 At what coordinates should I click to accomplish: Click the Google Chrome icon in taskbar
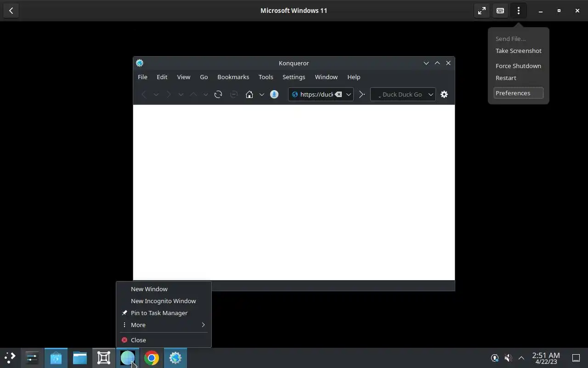[x=152, y=358]
